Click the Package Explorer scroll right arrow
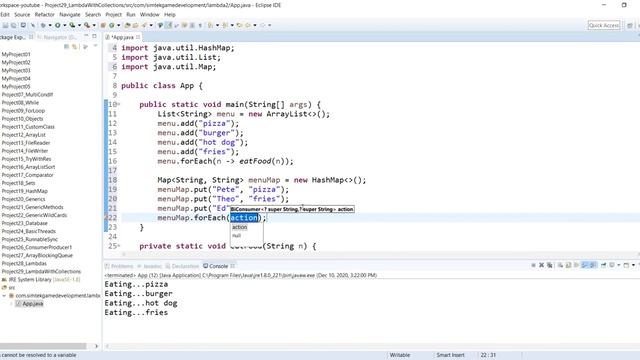 click(96, 346)
